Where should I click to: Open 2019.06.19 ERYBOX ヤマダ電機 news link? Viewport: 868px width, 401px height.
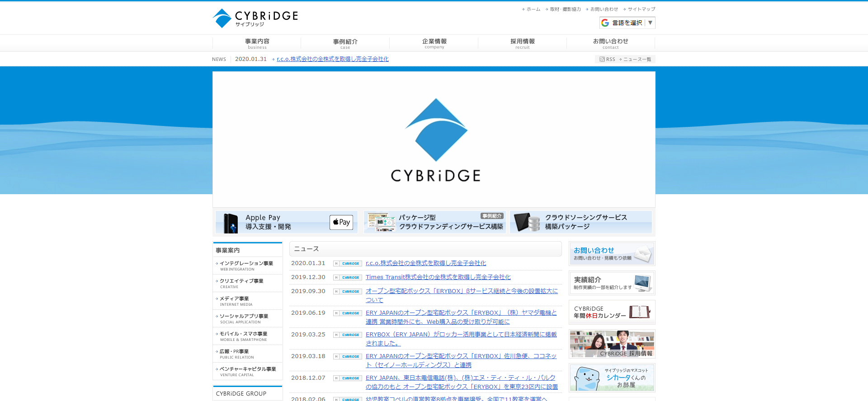point(461,317)
